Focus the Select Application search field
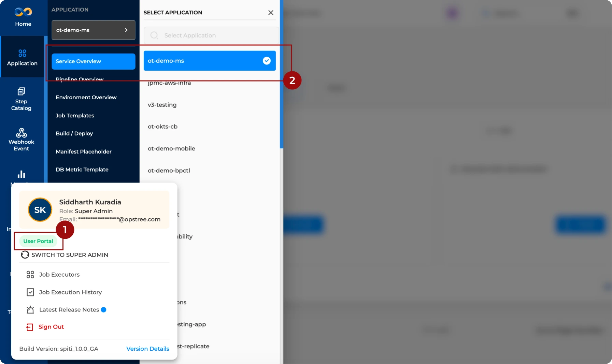Viewport: 612px width, 364px height. pyautogui.click(x=211, y=35)
